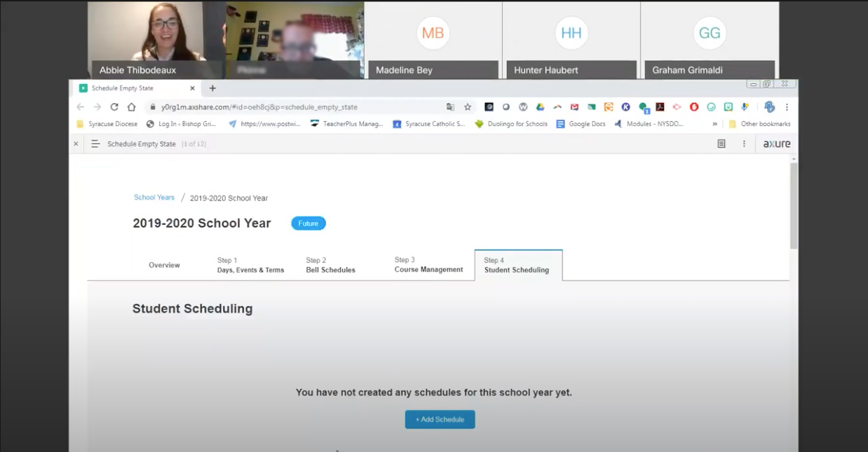Viewport: 868px width, 452px height.
Task: Open the Other bookmarks folder
Action: [759, 124]
